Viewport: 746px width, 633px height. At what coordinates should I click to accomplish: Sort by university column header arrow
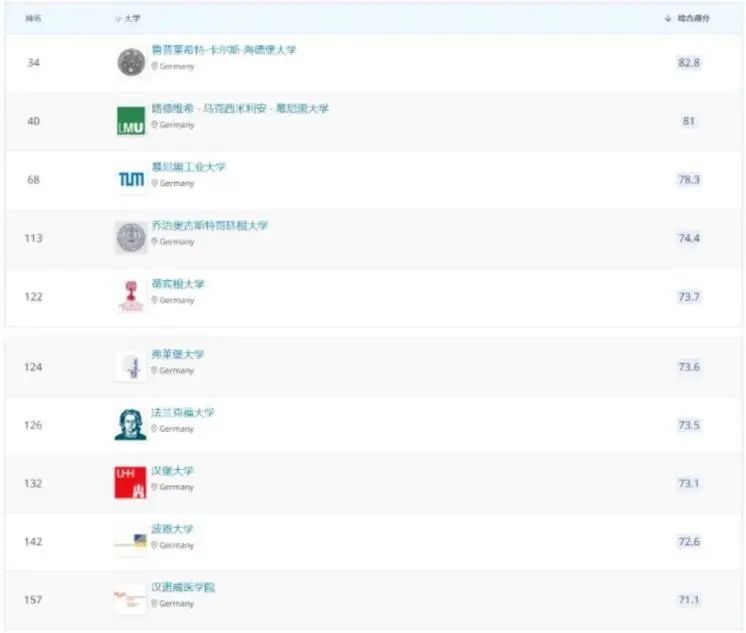point(118,19)
